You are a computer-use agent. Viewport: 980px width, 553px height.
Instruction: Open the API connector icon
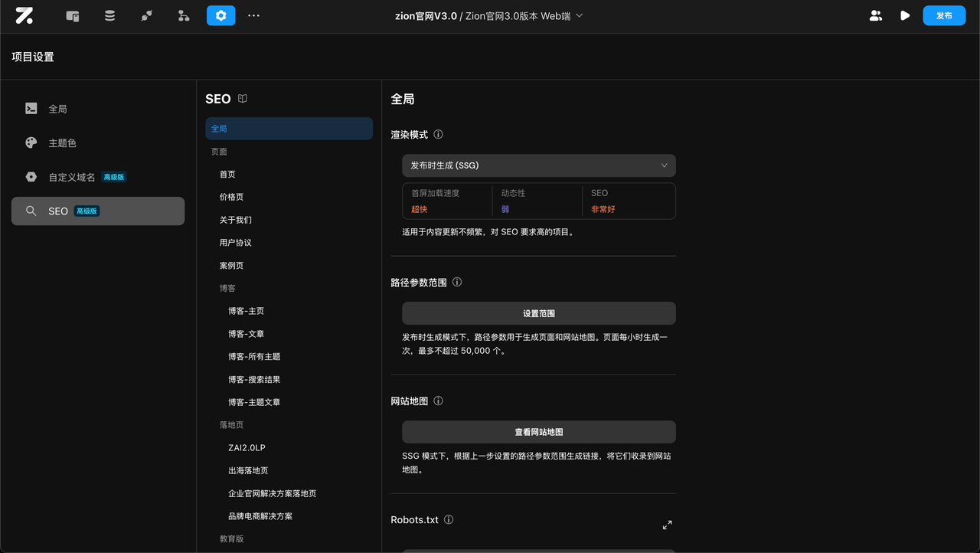(146, 15)
